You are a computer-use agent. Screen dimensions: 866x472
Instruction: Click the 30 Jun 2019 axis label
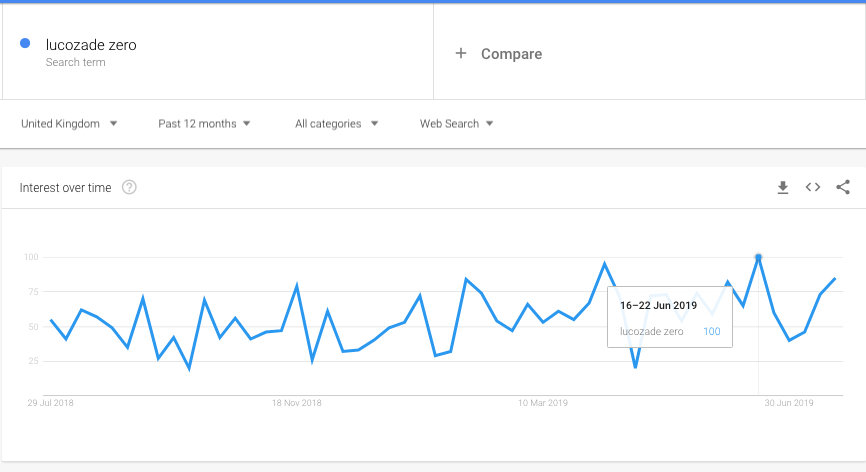(789, 403)
